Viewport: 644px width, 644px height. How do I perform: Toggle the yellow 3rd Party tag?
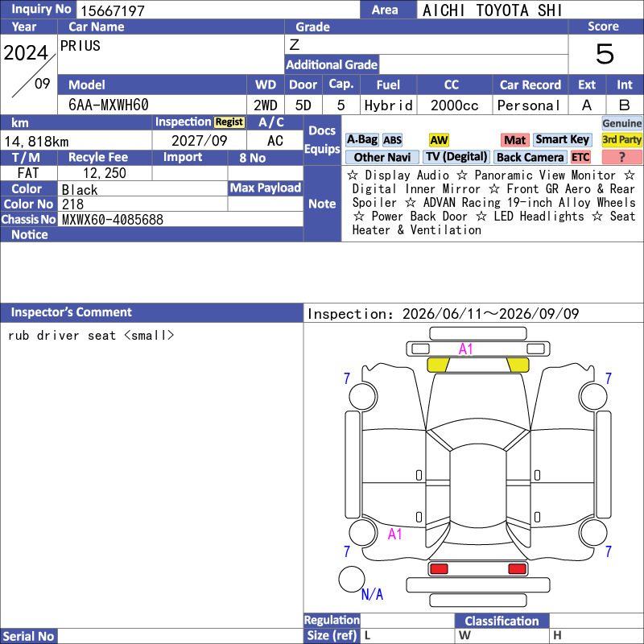(621, 140)
